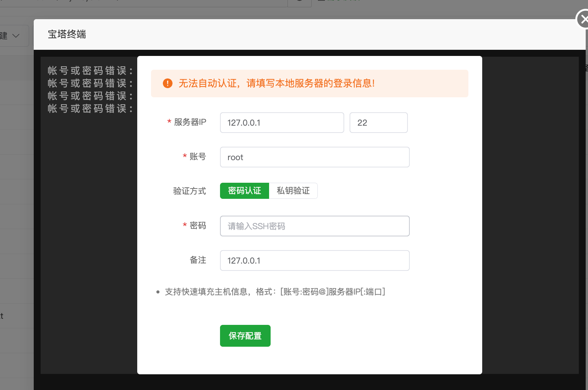Image resolution: width=588 pixels, height=390 pixels.
Task: Click the SSH password input field
Action: pyautogui.click(x=315, y=226)
